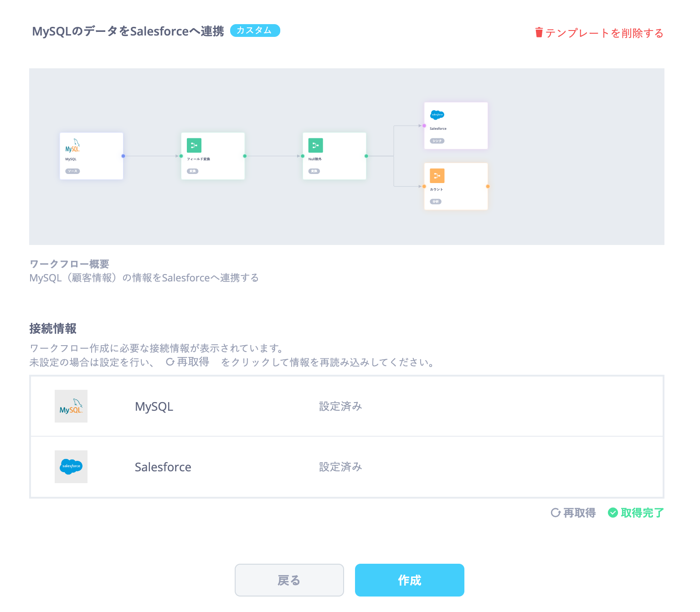Go back with the 戻る button
The height and width of the screenshot is (612, 700).
pyautogui.click(x=289, y=580)
